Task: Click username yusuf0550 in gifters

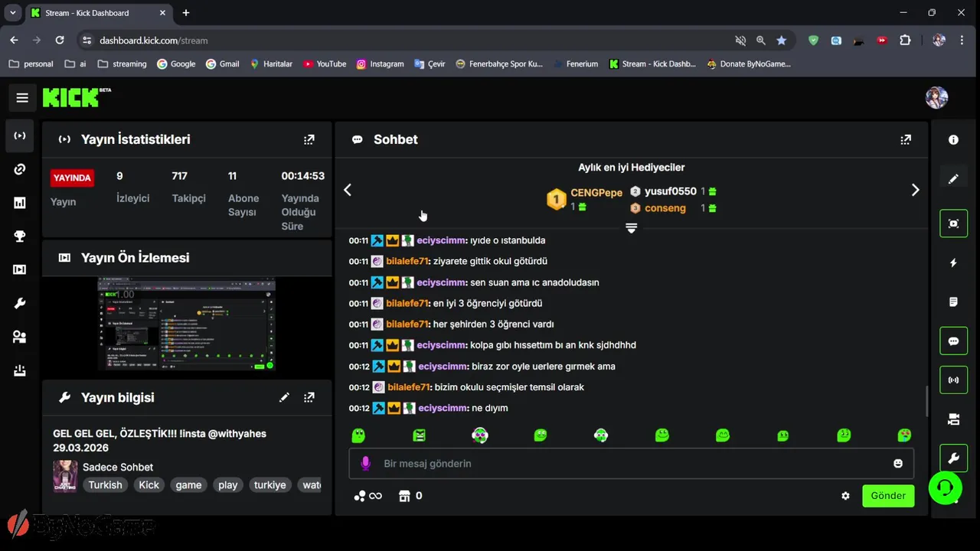Action: [x=671, y=191]
